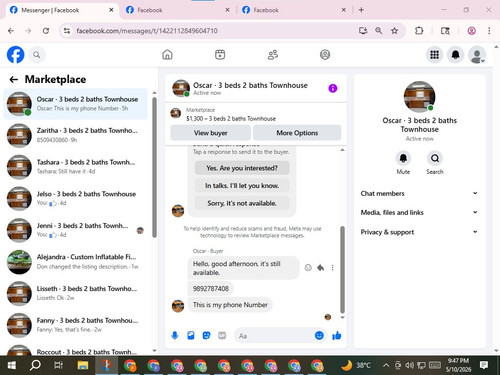Open the Lisseth townhouse conversation
This screenshot has width=500, height=375.
(x=76, y=293)
